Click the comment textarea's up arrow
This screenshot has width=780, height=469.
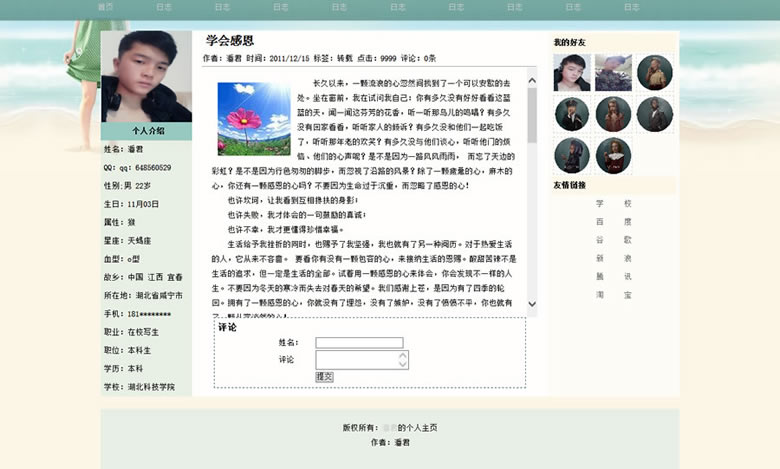(403, 354)
